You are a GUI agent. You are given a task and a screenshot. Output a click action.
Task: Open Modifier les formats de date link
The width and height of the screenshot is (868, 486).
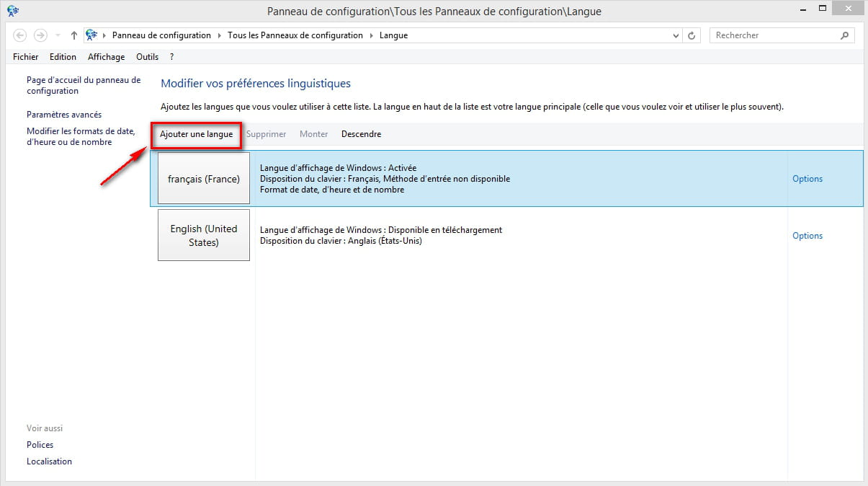click(81, 137)
